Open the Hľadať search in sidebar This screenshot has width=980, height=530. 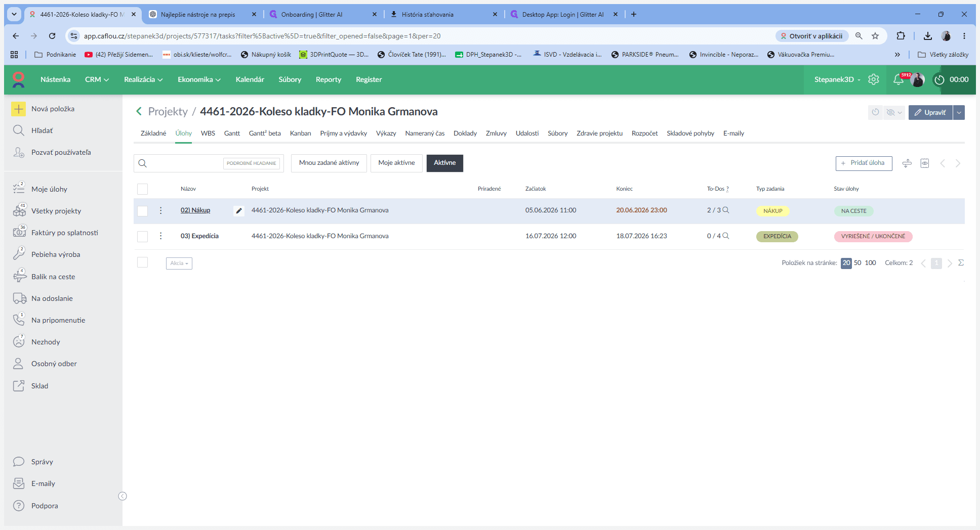click(x=42, y=130)
